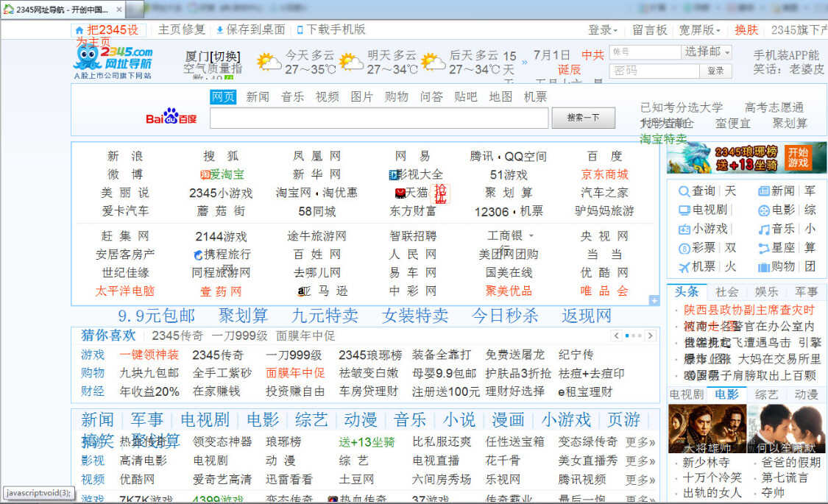828x504 pixels.
Task: Open the 唯品会 link
Action: pyautogui.click(x=605, y=291)
